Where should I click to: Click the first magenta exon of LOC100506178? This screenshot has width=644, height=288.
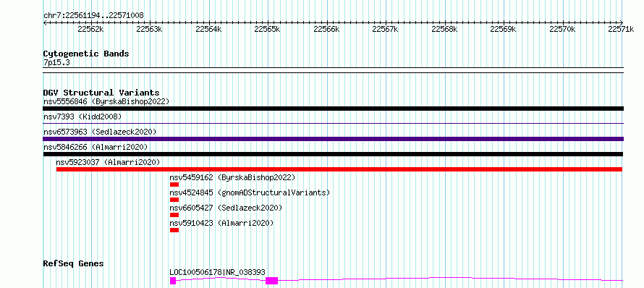tap(173, 281)
